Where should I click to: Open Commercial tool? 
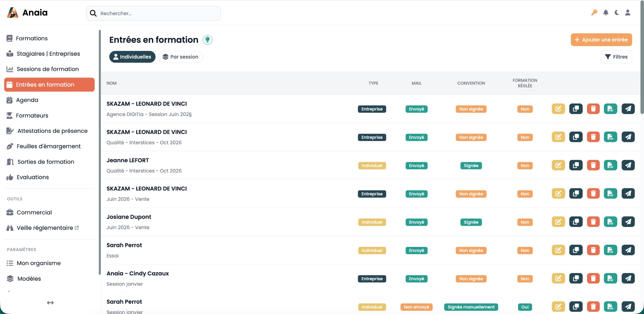[x=49, y=212]
